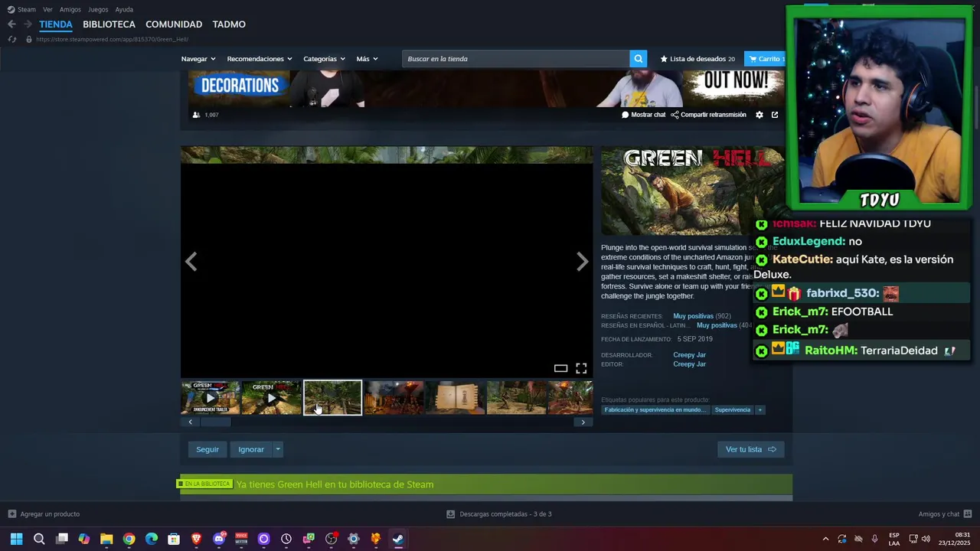Select the fire camp screenshot thumbnail
Screen dimensions: 980x551
click(x=394, y=398)
